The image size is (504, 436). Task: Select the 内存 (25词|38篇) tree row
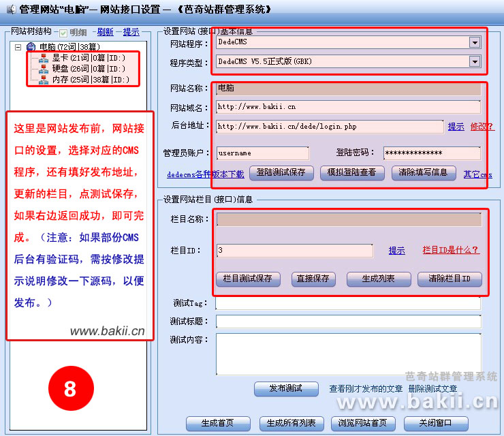pos(91,80)
